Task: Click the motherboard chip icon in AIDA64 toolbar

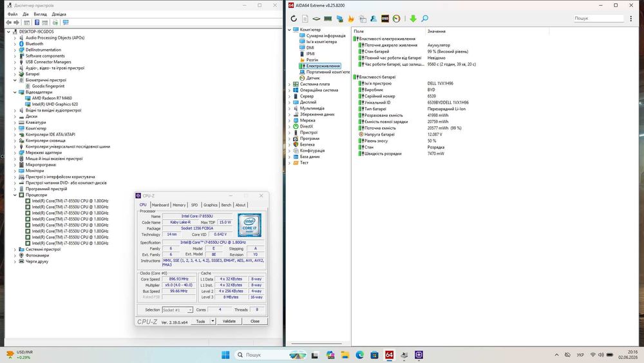Action: 316,19
